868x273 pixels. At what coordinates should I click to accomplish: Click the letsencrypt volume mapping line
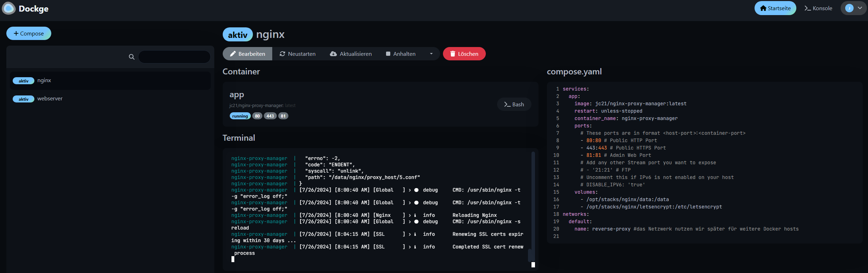click(651, 207)
